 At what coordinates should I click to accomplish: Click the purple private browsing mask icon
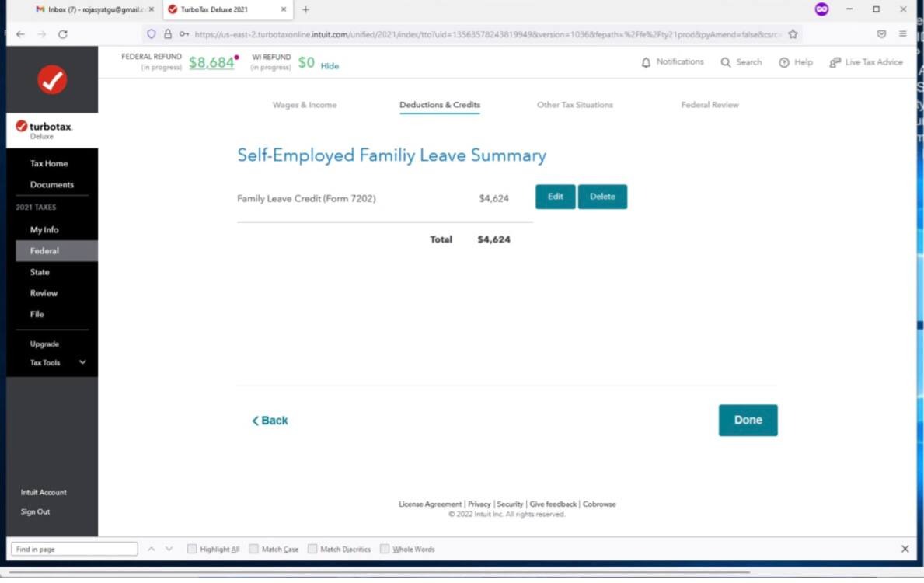821,9
